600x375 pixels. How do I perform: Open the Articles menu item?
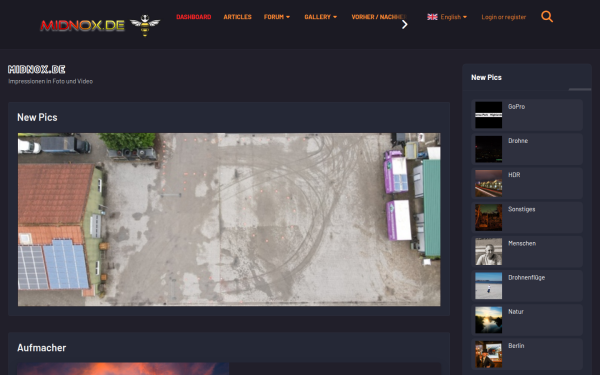(237, 17)
